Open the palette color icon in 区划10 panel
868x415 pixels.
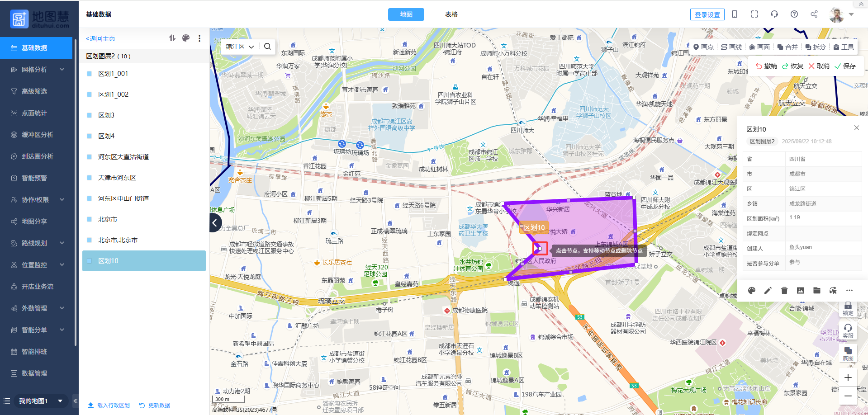(x=752, y=291)
